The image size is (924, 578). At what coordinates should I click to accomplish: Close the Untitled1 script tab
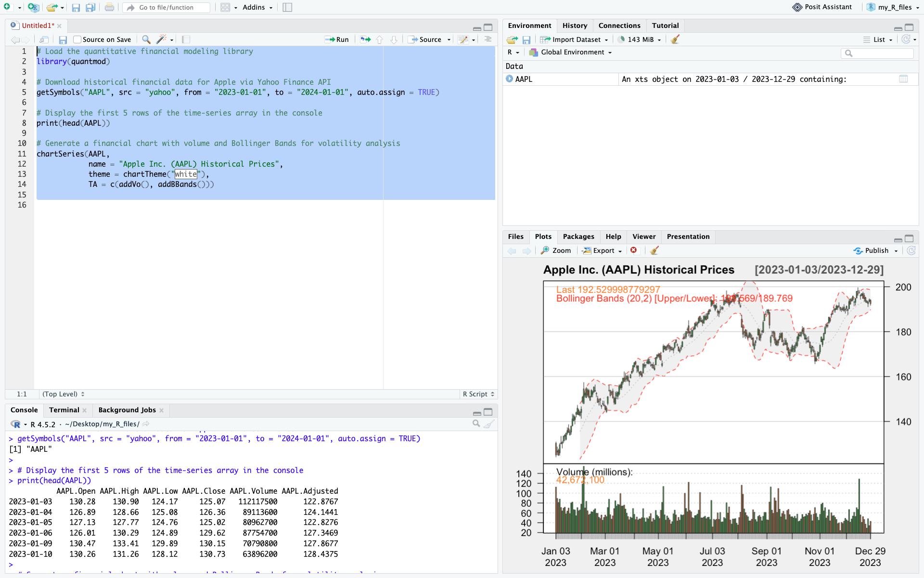pos(59,26)
